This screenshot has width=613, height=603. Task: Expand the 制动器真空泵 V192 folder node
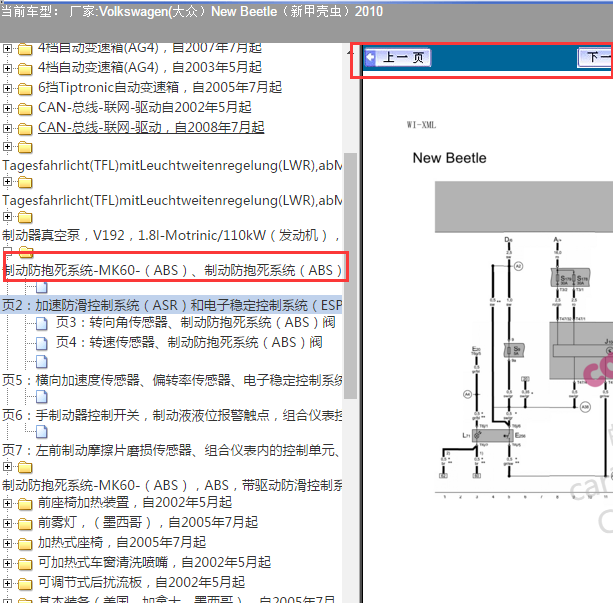tap(7, 216)
